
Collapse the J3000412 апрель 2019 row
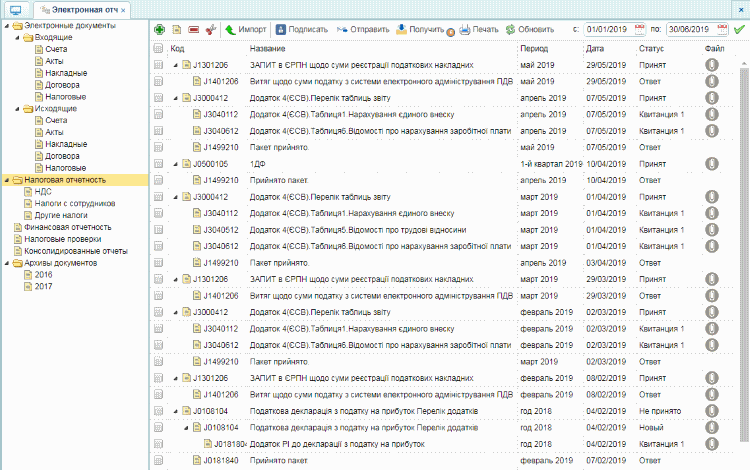pyautogui.click(x=176, y=98)
